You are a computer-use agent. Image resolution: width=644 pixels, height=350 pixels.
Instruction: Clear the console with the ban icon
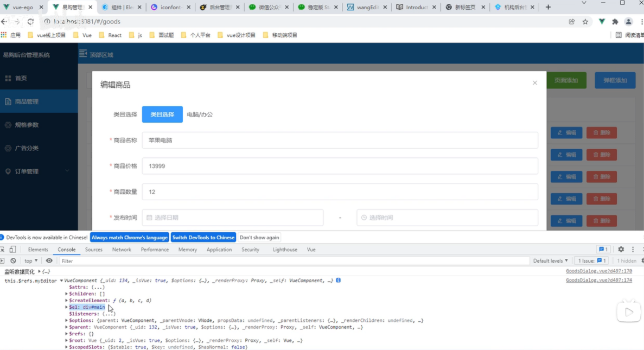[13, 260]
